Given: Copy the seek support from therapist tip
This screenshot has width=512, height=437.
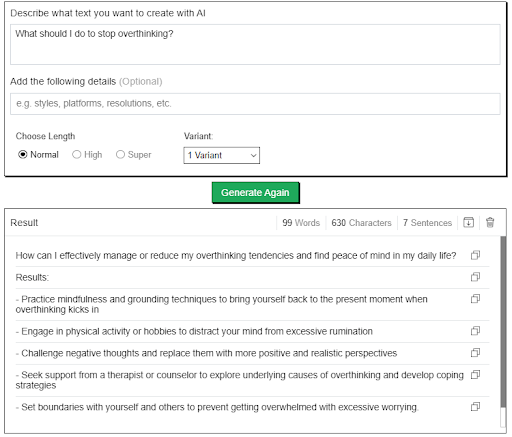Looking at the screenshot, I should 475,375.
